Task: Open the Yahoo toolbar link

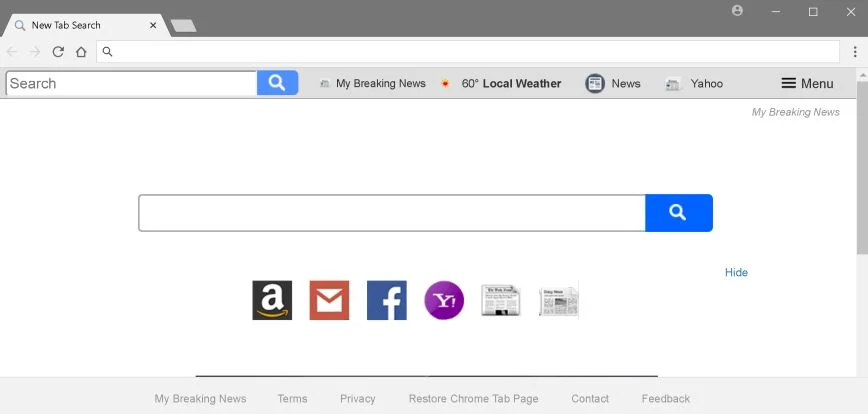Action: (x=694, y=84)
